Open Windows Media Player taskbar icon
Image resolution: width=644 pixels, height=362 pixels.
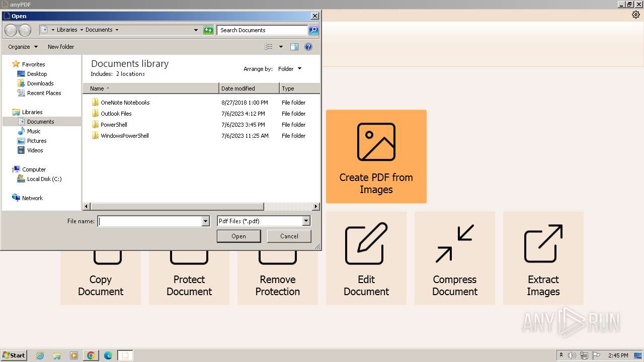click(x=74, y=355)
